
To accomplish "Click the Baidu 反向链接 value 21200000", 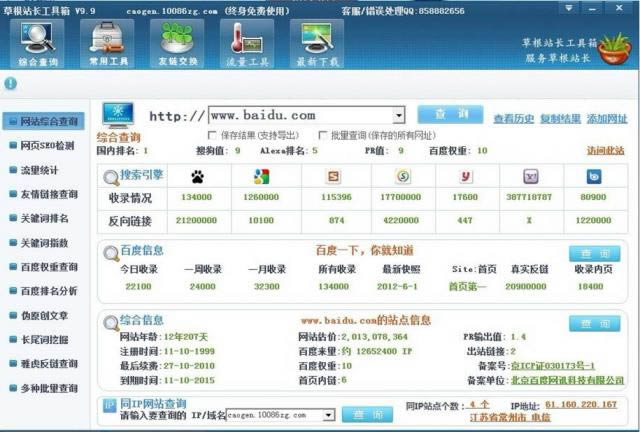I will pyautogui.click(x=196, y=220).
